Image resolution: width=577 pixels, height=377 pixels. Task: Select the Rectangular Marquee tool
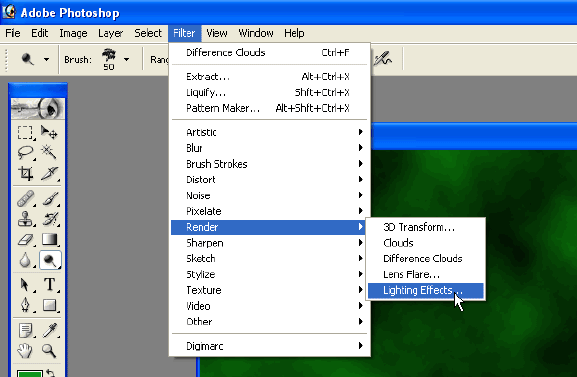(x=25, y=133)
